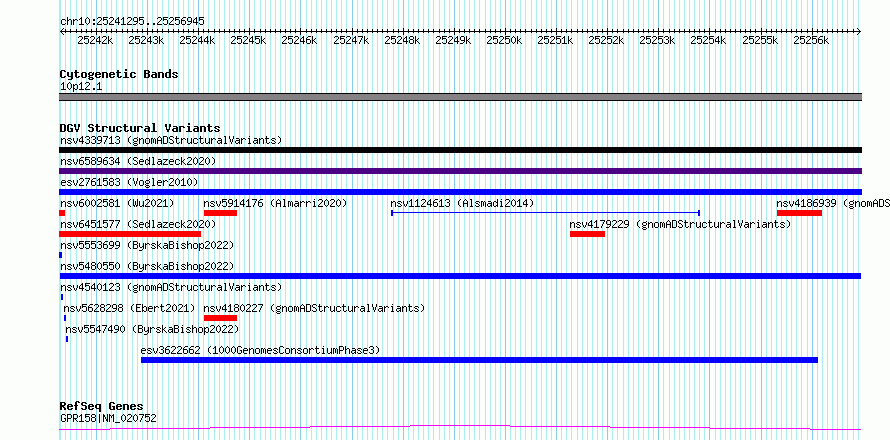Click ruler tick label 25253k

tap(658, 40)
